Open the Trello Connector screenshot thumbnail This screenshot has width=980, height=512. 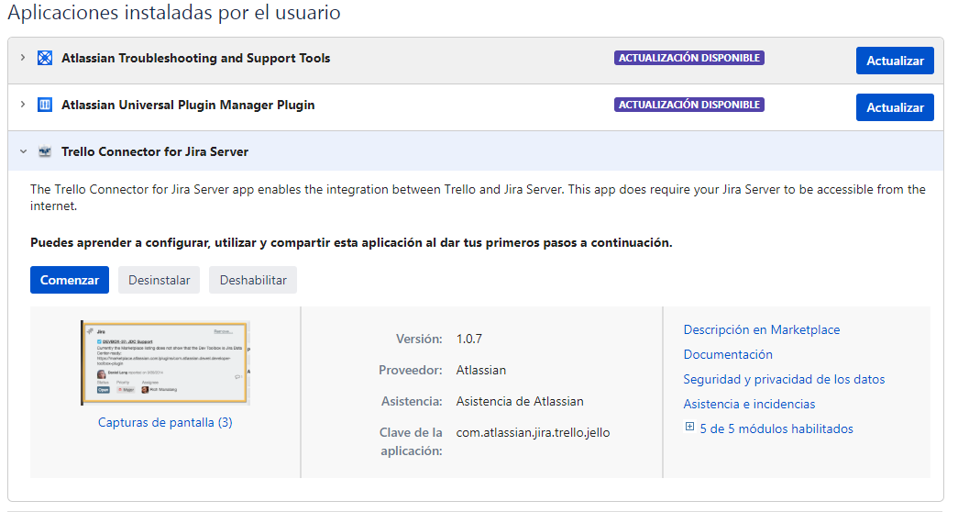(x=165, y=363)
